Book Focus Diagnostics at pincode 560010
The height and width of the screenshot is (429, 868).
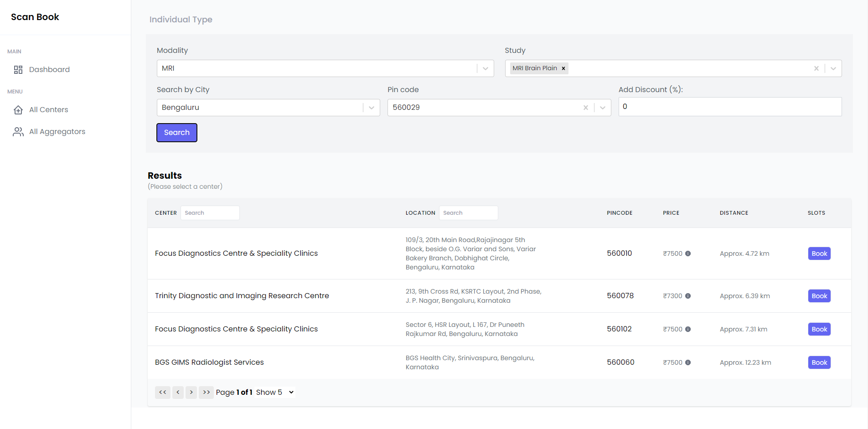pyautogui.click(x=819, y=253)
